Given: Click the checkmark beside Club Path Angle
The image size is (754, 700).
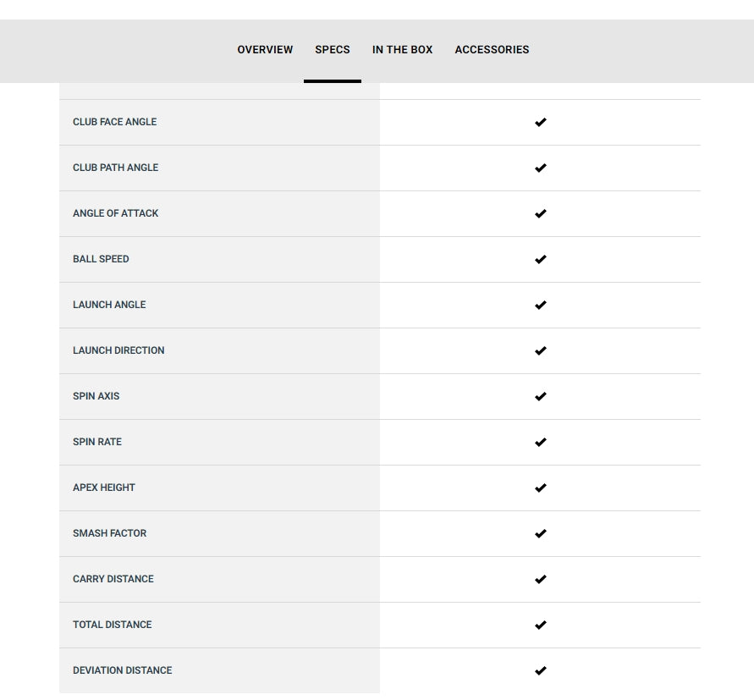Looking at the screenshot, I should pyautogui.click(x=541, y=168).
